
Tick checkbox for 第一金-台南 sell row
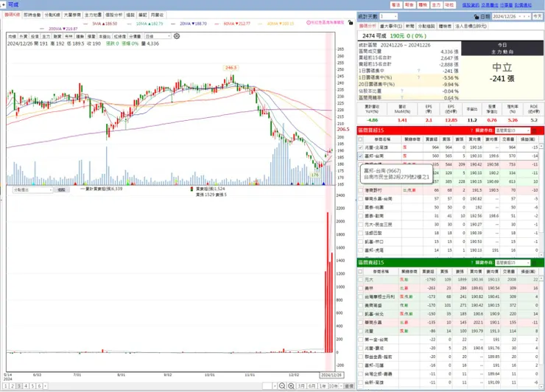click(360, 340)
